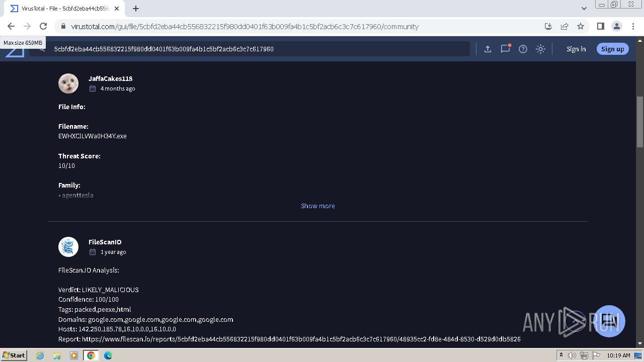Select 'Confidence: 100/100' text
This screenshot has height=362, width=644.
(89, 300)
